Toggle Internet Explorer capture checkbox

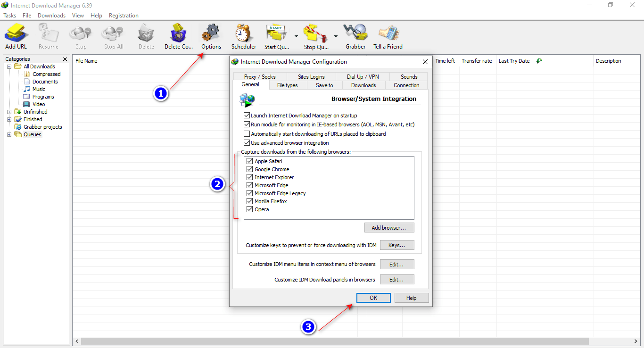[x=250, y=177]
